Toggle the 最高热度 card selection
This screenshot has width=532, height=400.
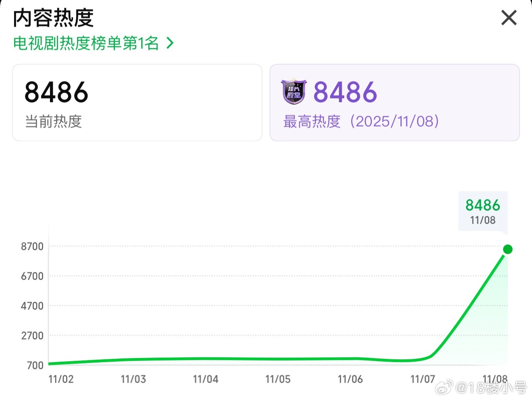(x=395, y=102)
